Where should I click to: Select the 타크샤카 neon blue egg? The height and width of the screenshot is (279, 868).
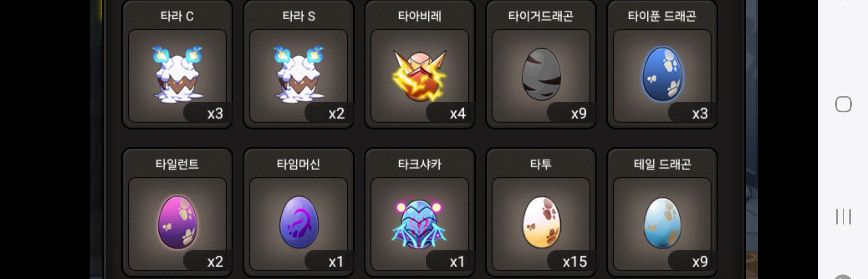pyautogui.click(x=419, y=223)
